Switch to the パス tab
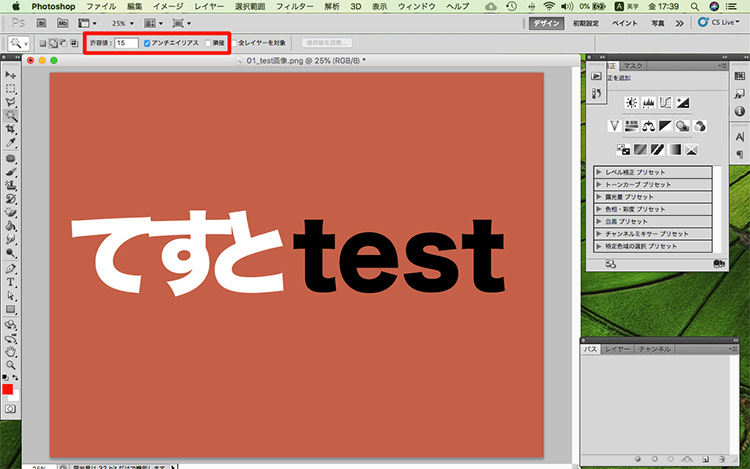 (591, 349)
